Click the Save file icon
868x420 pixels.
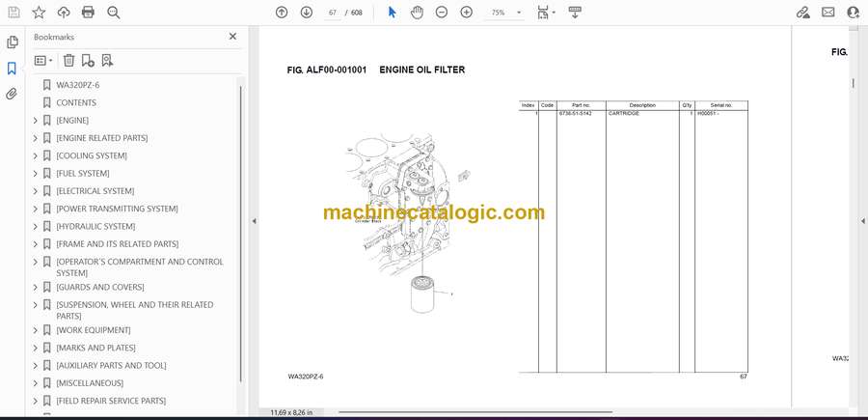tap(14, 13)
